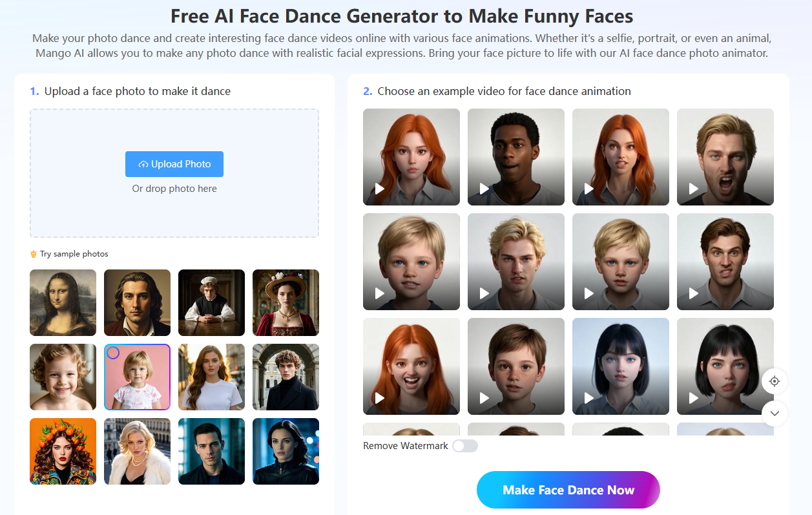812x515 pixels.
Task: Play the long black-haired girl example video
Action: [x=621, y=366]
